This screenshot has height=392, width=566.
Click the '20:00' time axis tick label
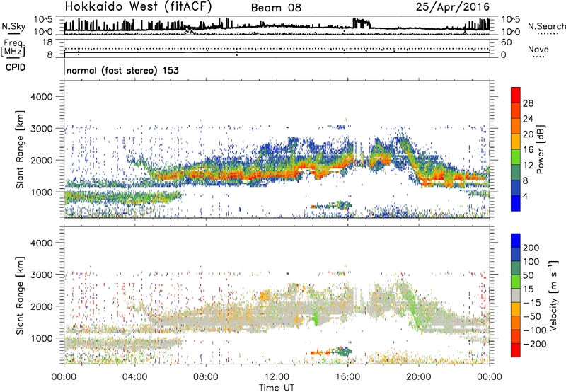tap(418, 377)
